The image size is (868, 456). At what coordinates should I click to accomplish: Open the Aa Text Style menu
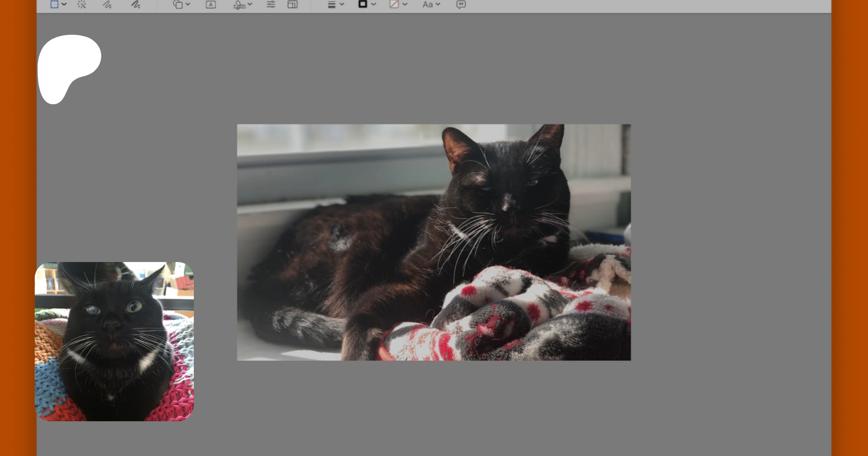(428, 4)
